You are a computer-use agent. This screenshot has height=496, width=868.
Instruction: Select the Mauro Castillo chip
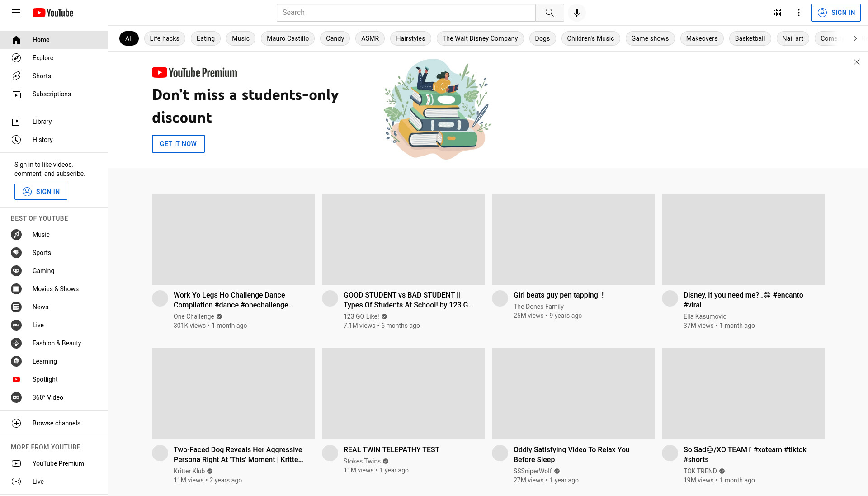[288, 38]
